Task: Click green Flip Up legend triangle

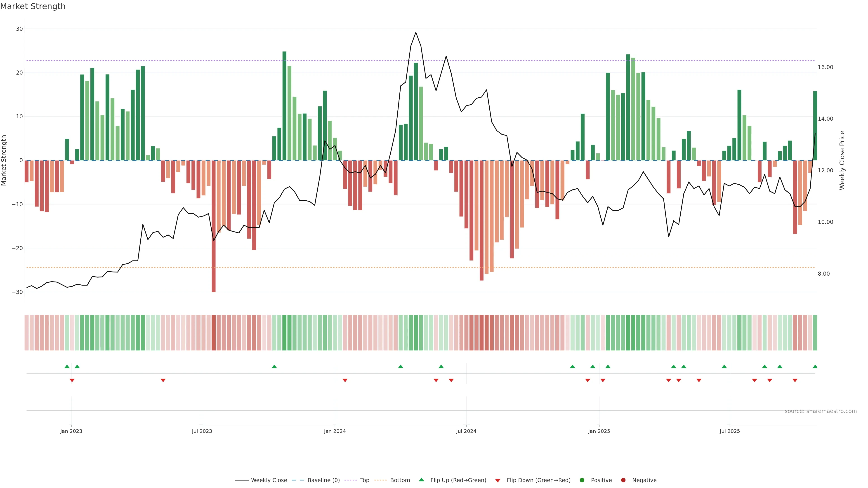Action: pyautogui.click(x=421, y=480)
